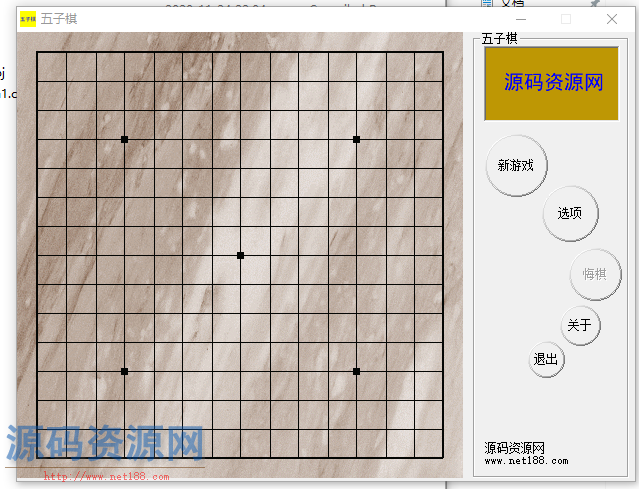Viewport: 639px width, 489px height.
Task: Close the 五子棋 window
Action: (612, 19)
